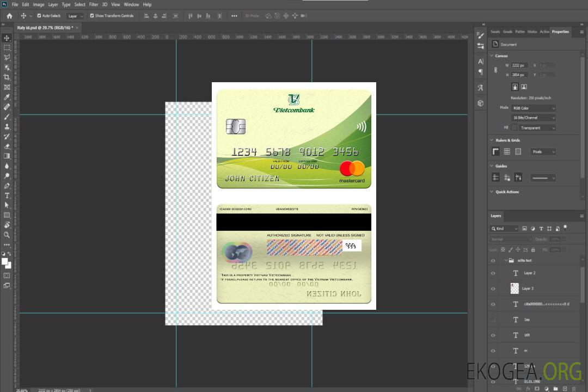Open the 16 Bits/Channel dropdown
Image resolution: width=588 pixels, height=392 pixels.
tap(533, 118)
